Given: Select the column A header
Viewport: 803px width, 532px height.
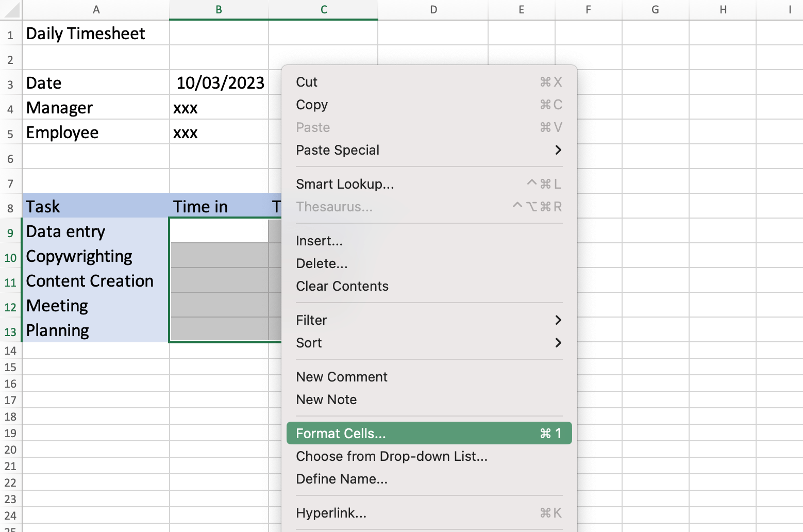Looking at the screenshot, I should (96, 10).
